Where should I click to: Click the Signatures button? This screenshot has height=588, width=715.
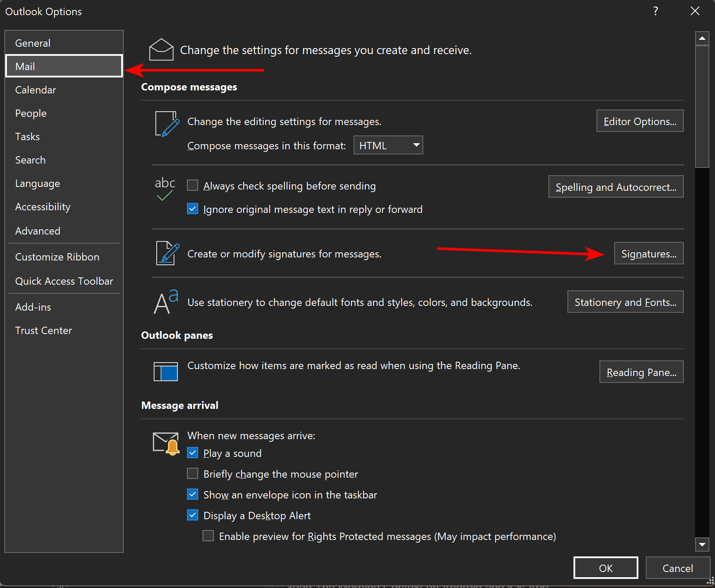(649, 253)
